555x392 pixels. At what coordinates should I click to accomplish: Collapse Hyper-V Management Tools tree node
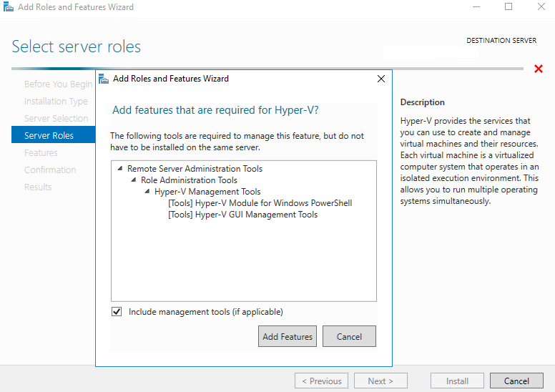(147, 192)
